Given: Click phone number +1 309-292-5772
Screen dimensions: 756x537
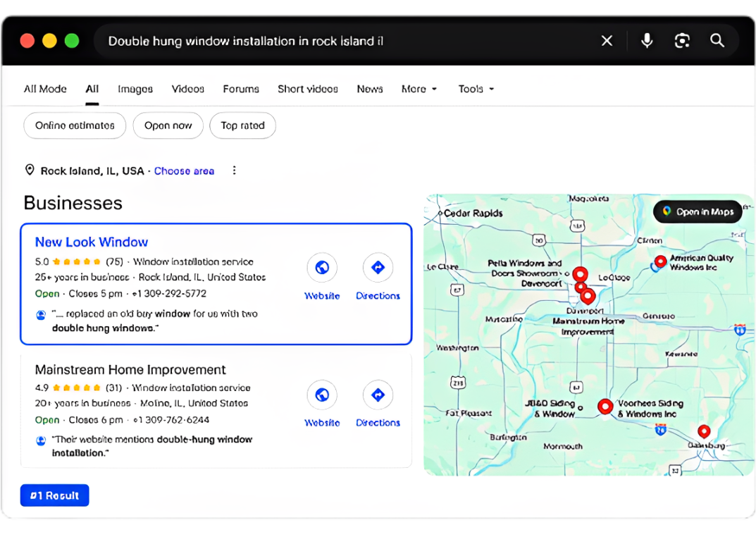Looking at the screenshot, I should coord(169,293).
